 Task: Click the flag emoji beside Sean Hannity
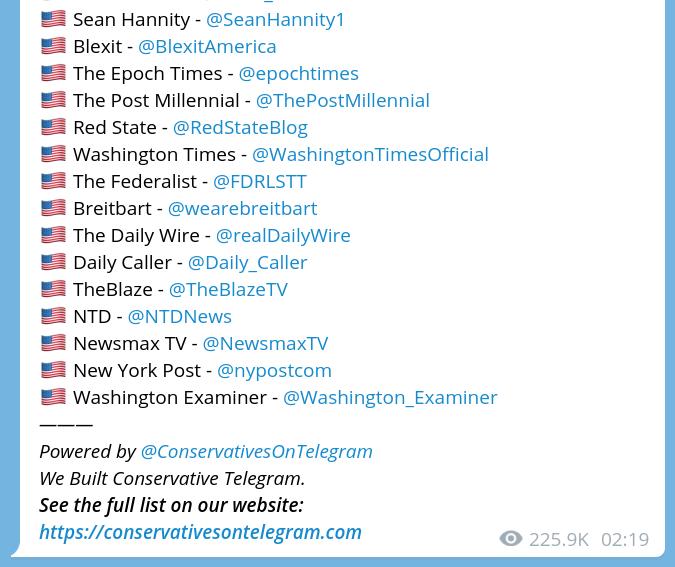pyautogui.click(x=53, y=19)
